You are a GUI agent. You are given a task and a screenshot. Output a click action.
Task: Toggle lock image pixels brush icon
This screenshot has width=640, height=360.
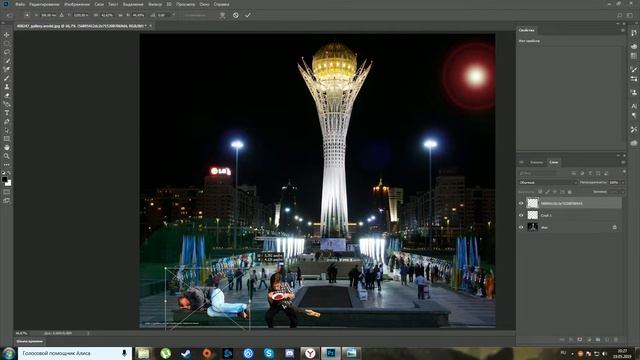tap(547, 191)
